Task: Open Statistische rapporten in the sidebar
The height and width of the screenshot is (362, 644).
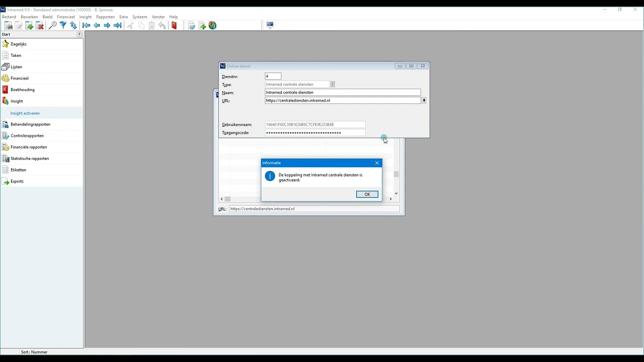Action: click(42, 158)
